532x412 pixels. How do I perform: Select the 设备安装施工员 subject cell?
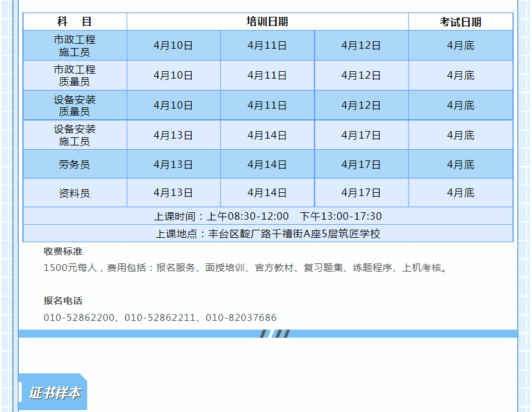75,135
